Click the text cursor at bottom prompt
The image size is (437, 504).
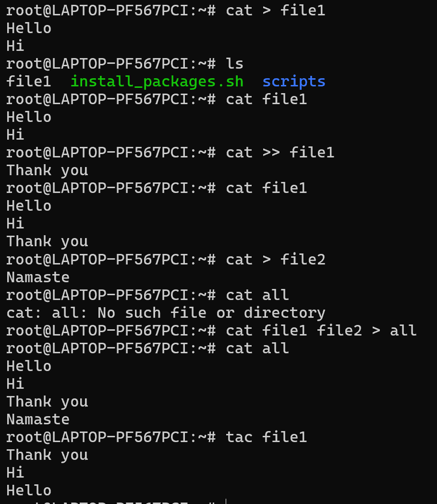[226, 502]
